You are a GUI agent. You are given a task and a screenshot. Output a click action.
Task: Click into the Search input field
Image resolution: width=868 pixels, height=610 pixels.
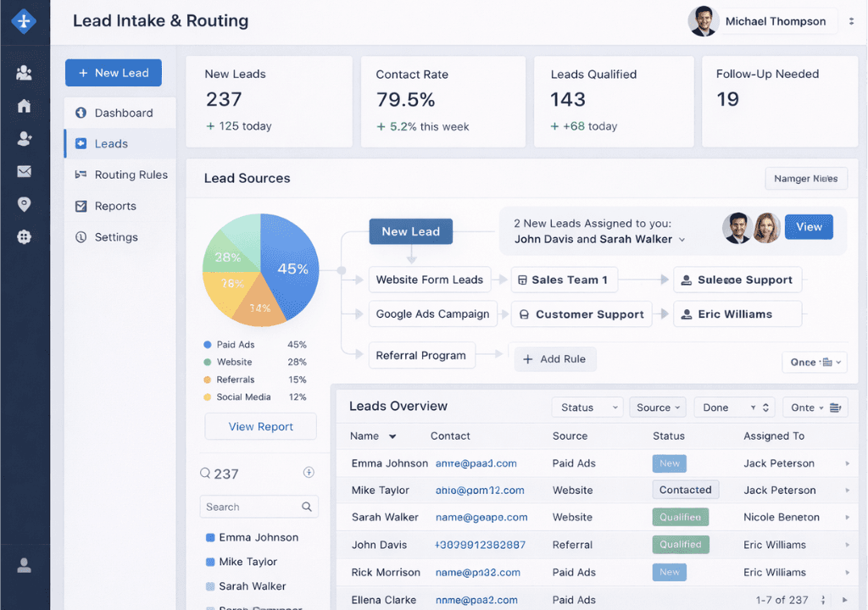click(x=250, y=507)
